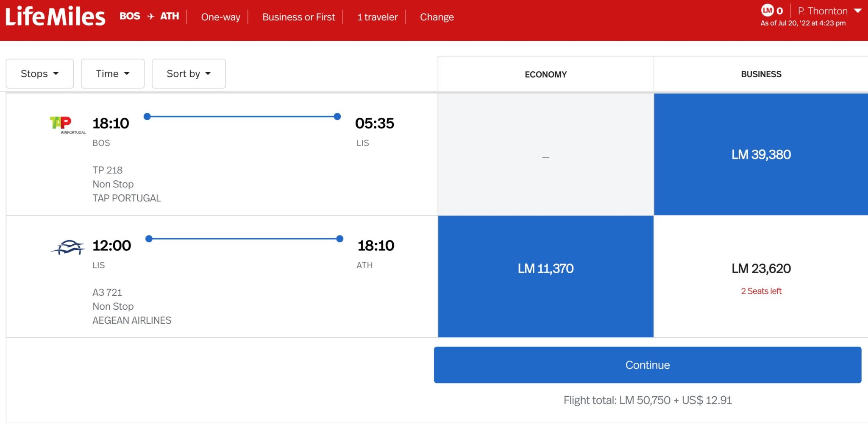Click the 1 traveler label
The image size is (868, 423).
click(x=377, y=17)
